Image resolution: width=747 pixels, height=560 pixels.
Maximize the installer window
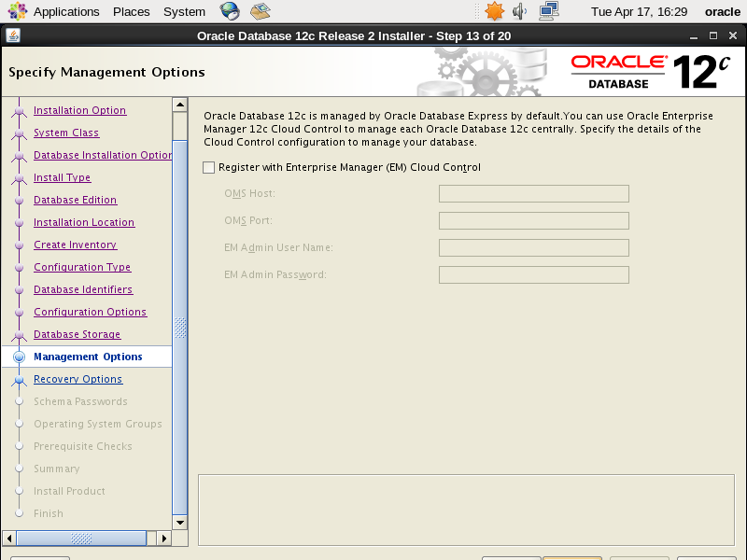(x=713, y=35)
